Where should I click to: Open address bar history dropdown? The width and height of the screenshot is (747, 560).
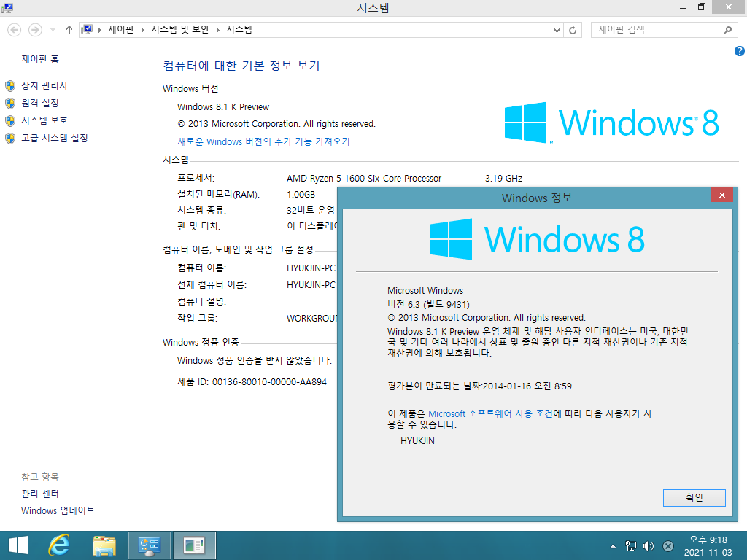tap(557, 30)
